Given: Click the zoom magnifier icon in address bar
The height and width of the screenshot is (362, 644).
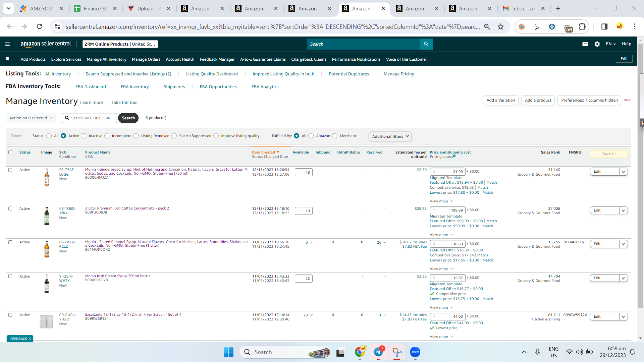Looking at the screenshot, I should pos(487,26).
